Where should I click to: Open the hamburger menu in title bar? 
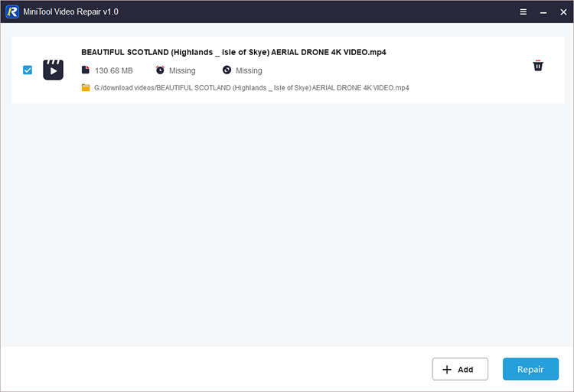(523, 12)
